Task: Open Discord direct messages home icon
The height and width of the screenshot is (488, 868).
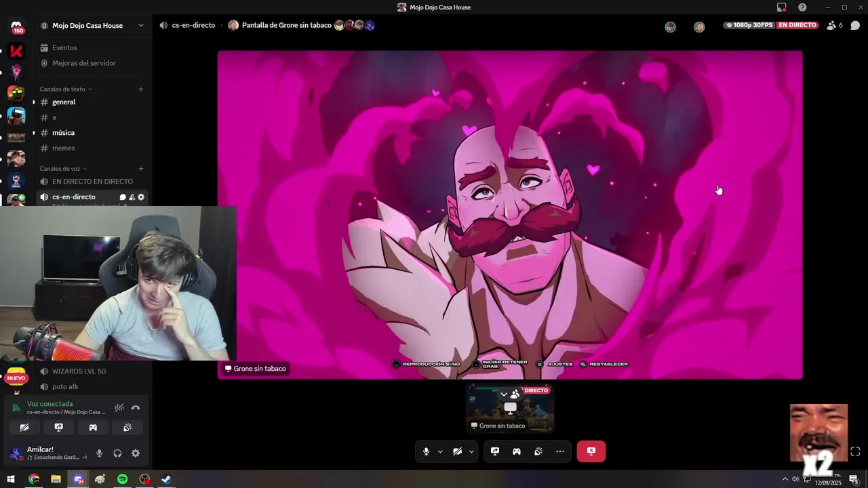Action: coord(17,27)
